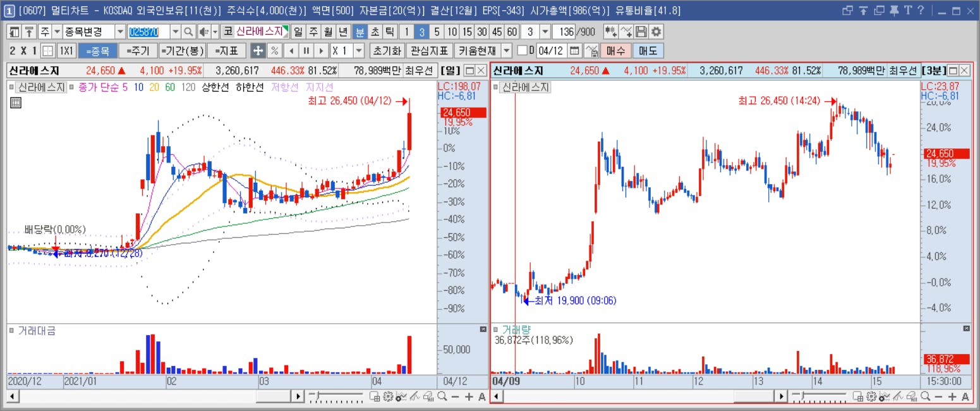Toggle the =주기 period sync button
Viewport: 980px width, 411px height.
pyautogui.click(x=137, y=51)
